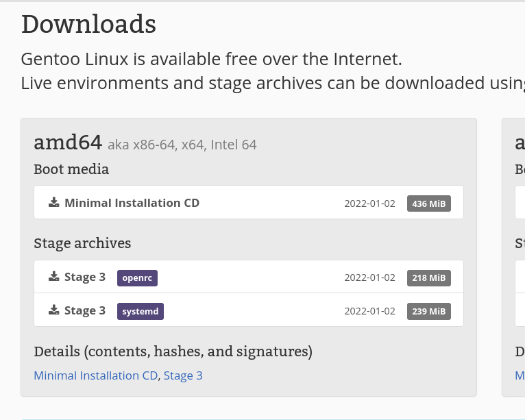Image resolution: width=525 pixels, height=420 pixels.
Task: Click the download icon beside Minimal Installation CD
Action: click(54, 203)
